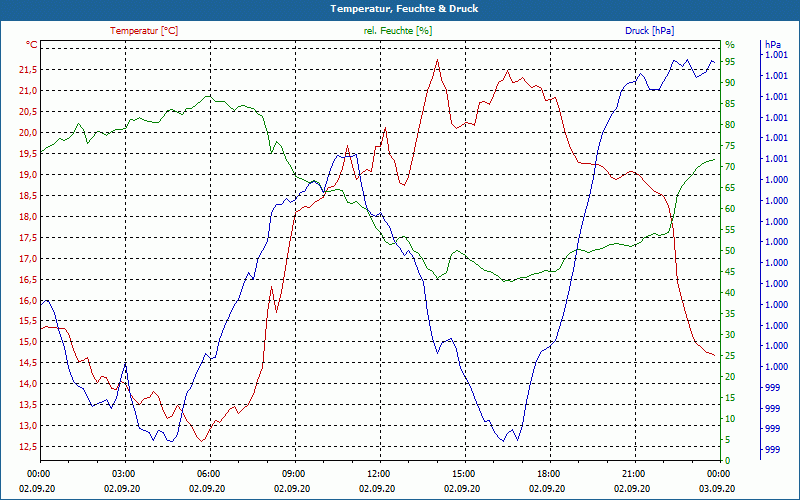Click the '21:00' time axis label
Image resolution: width=800 pixels, height=500 pixels.
633,473
